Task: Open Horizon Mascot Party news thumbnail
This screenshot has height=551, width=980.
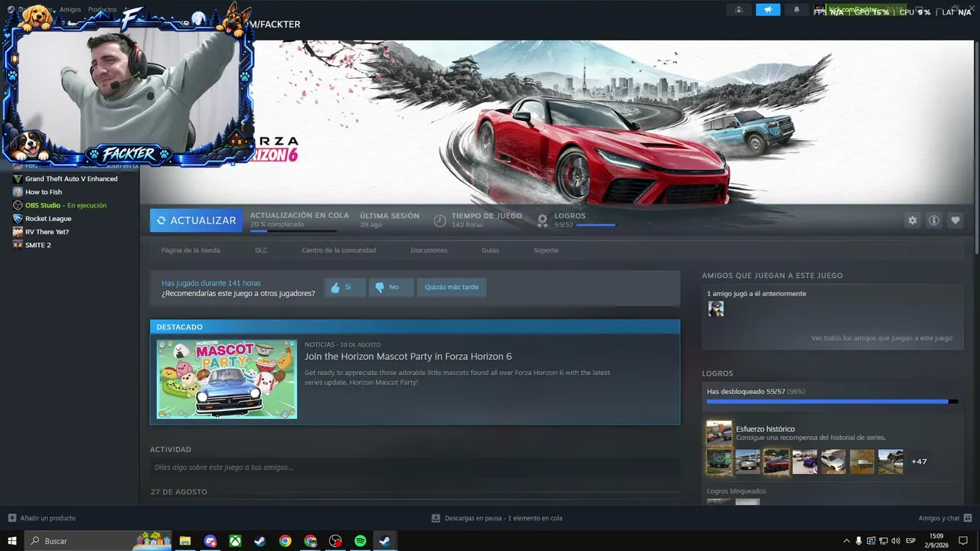Action: (x=227, y=380)
